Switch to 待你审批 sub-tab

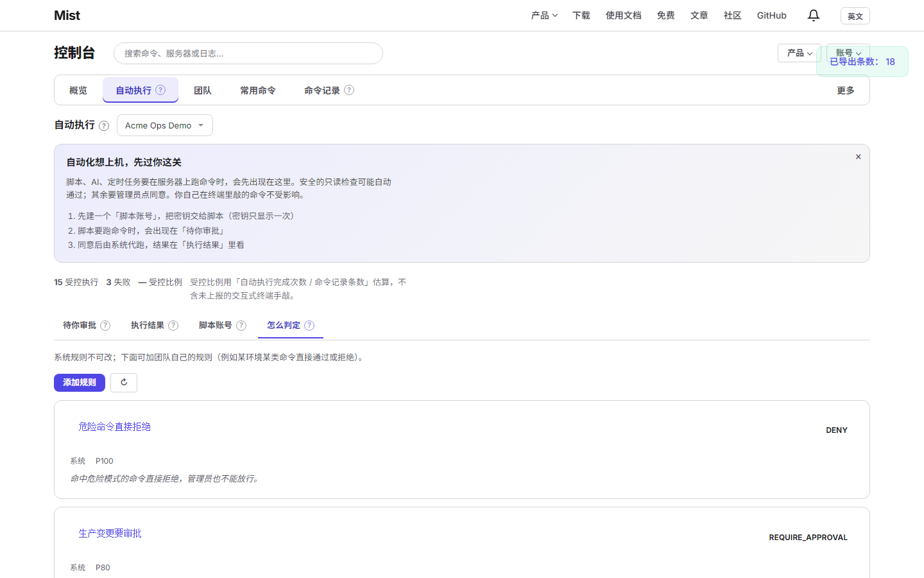tap(87, 326)
